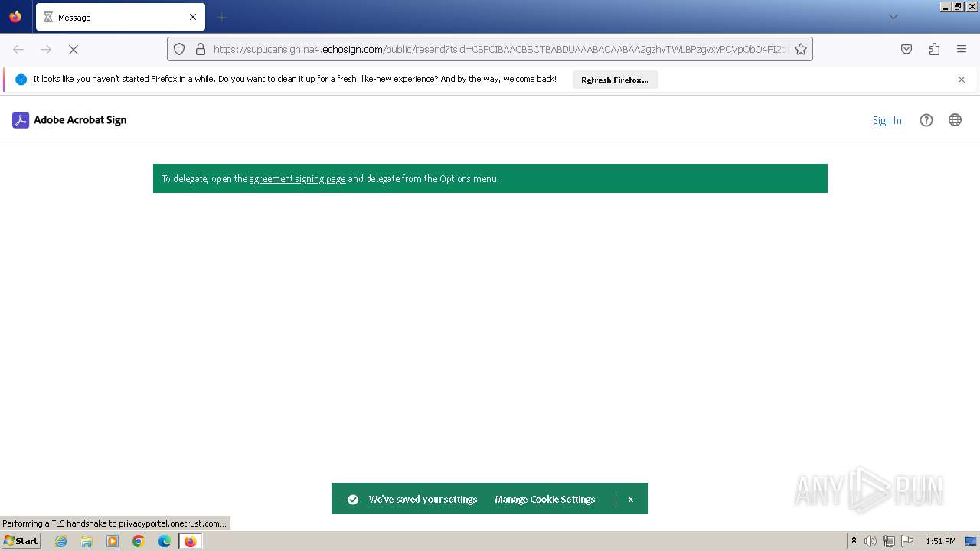Click the checkmark icon in cookie banner
980x551 pixels.
pyautogui.click(x=353, y=500)
